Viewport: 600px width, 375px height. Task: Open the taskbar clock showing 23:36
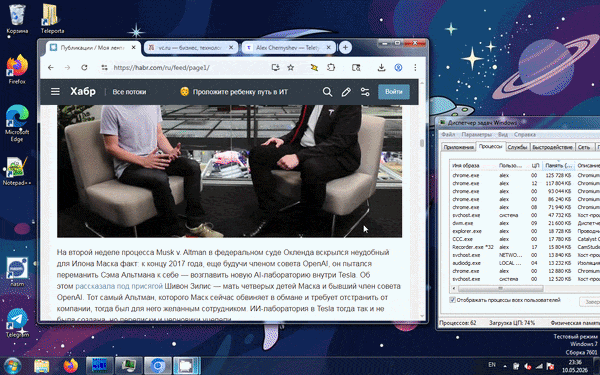575,366
